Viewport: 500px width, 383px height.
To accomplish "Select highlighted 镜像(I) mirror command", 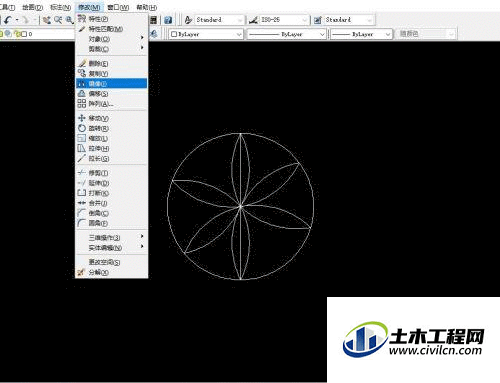I will tap(112, 83).
